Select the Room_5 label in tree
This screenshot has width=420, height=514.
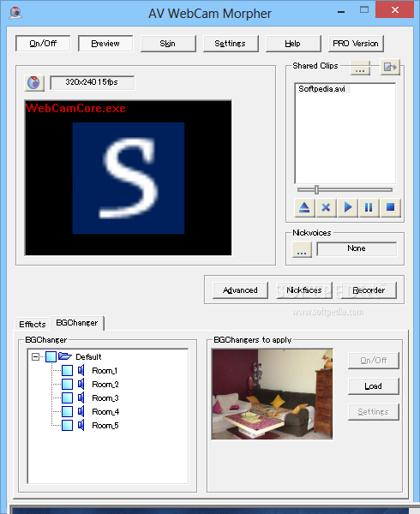click(105, 426)
